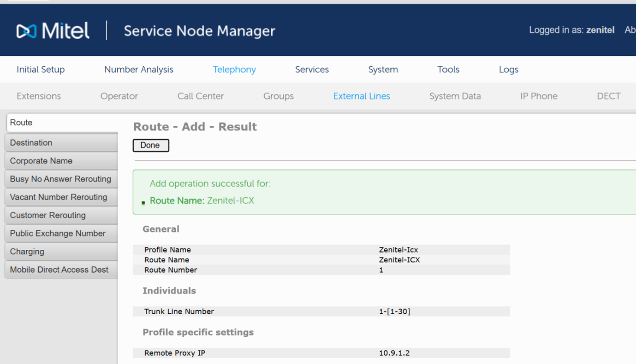
Task: Open the Initial Setup menu
Action: tap(41, 70)
